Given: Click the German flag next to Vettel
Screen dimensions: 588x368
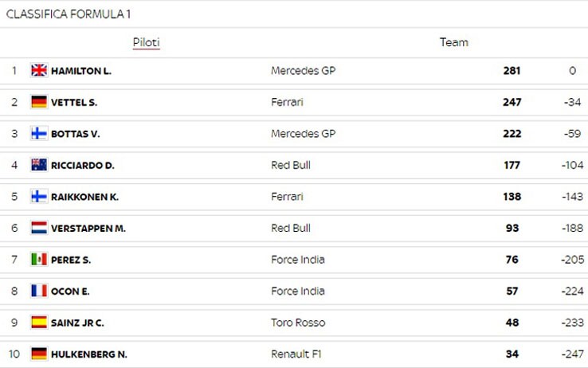Looking at the screenshot, I should (39, 102).
